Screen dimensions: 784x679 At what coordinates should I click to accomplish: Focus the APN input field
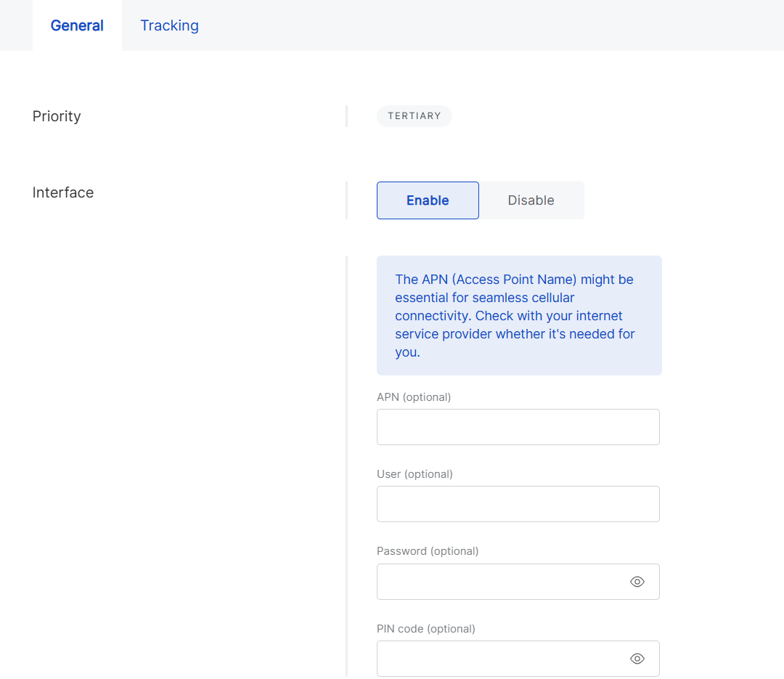[x=518, y=427]
